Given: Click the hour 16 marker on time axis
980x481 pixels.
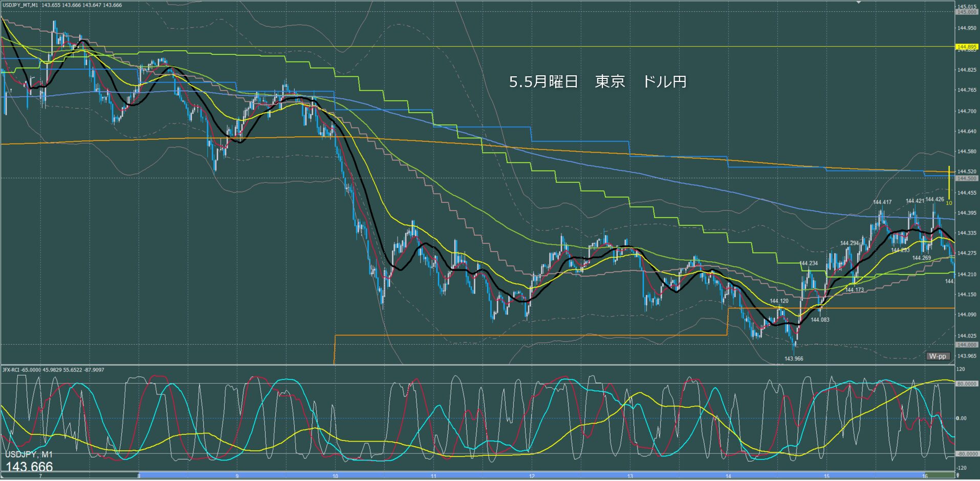Looking at the screenshot, I should 925,476.
